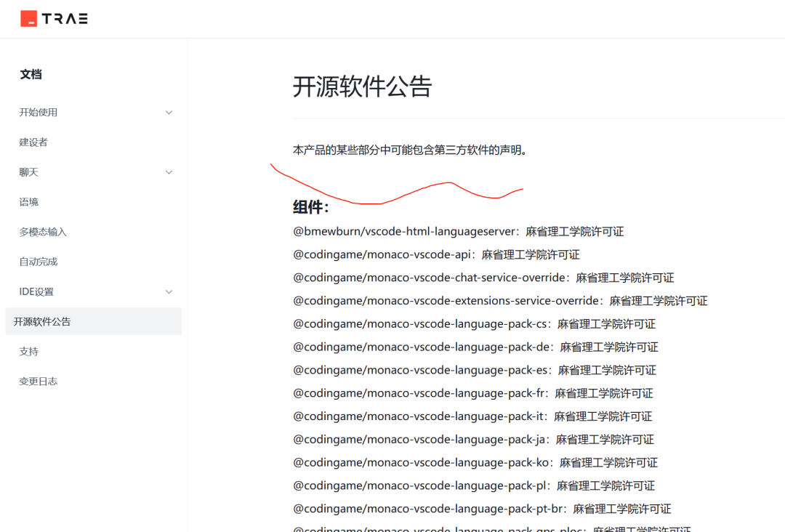Expand the 开始使用 section chevron
The image size is (785, 532).
(x=169, y=113)
